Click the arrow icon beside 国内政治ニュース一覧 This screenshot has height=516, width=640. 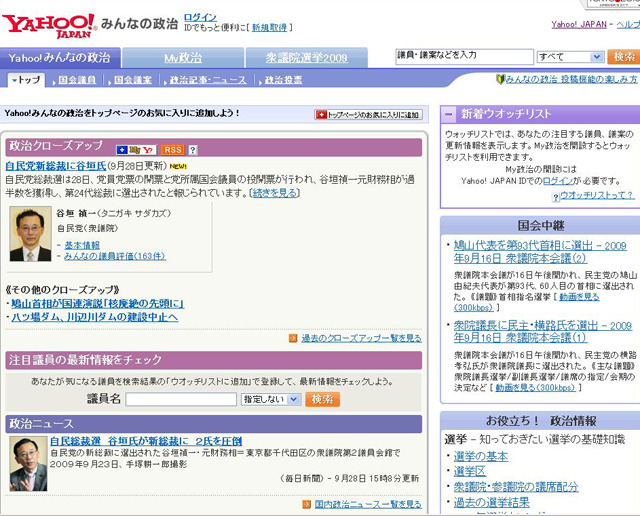306,505
